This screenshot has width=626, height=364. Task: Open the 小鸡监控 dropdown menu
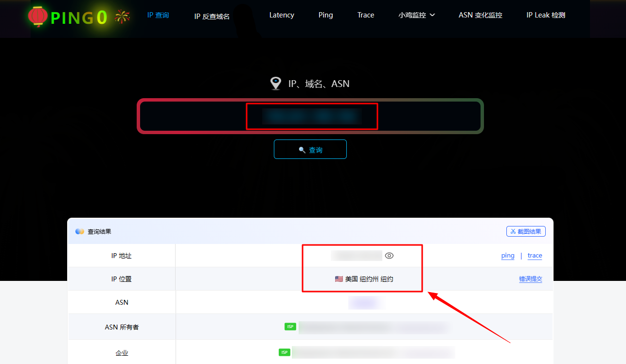pyautogui.click(x=416, y=15)
